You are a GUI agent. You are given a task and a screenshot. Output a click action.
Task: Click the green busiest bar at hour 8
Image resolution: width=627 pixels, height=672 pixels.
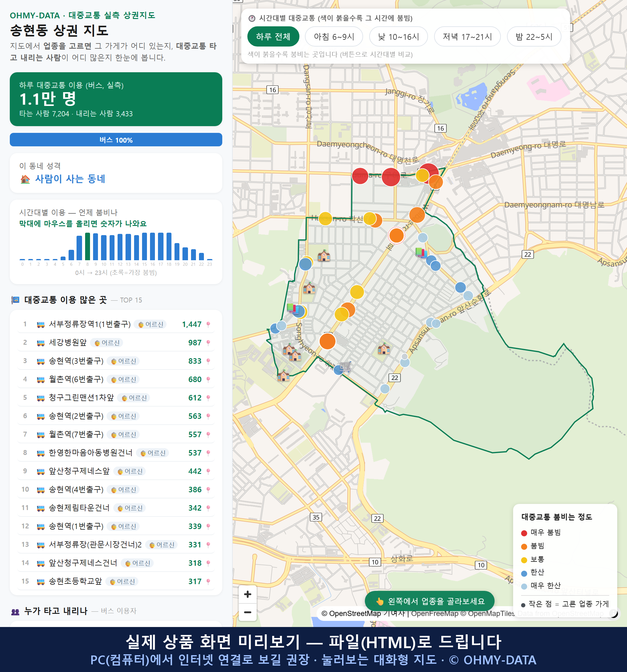click(x=88, y=246)
